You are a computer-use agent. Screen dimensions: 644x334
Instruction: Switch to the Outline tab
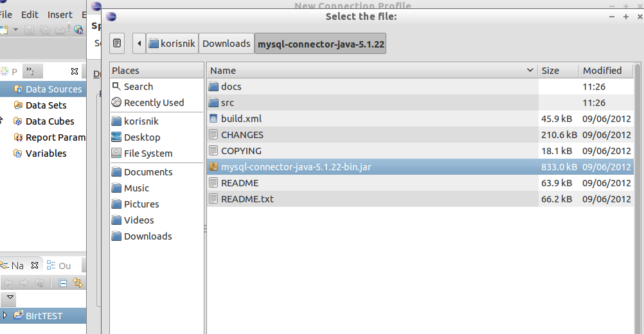click(x=59, y=265)
